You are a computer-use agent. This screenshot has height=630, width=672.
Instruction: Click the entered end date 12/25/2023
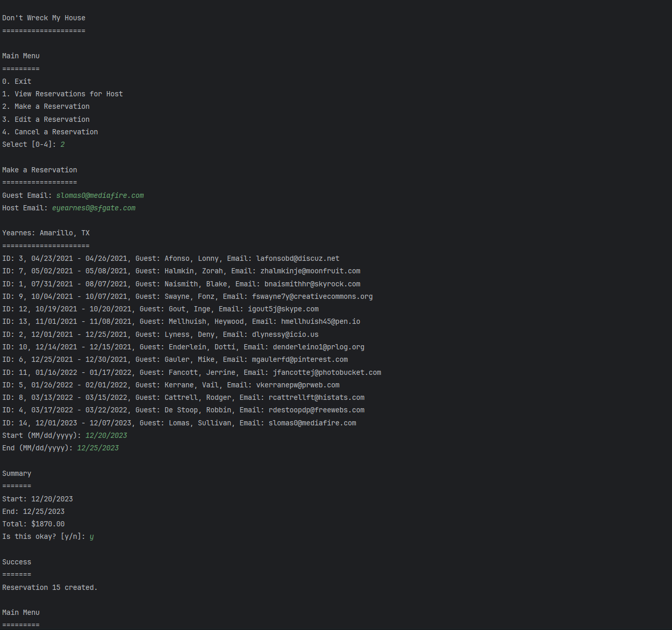[x=98, y=448]
